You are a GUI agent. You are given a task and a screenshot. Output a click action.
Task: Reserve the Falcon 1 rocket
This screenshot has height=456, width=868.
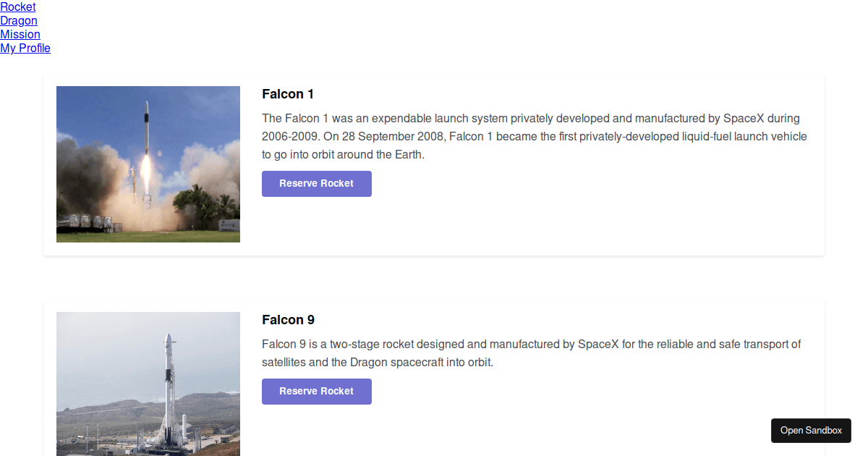317,184
